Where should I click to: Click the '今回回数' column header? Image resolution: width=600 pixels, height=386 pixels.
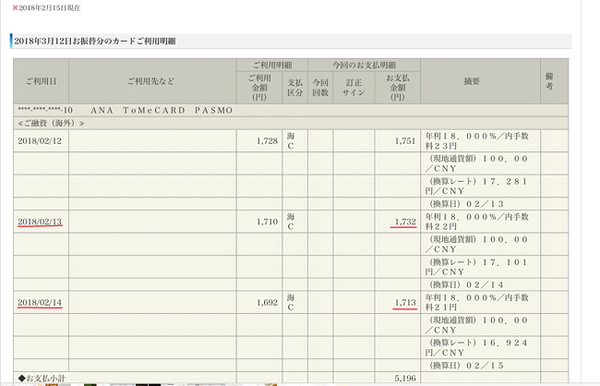coord(320,88)
